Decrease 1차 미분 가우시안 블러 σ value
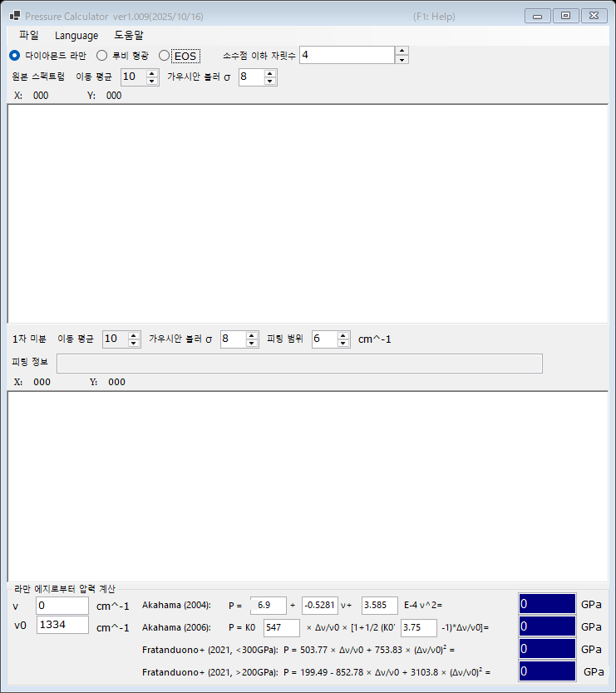Viewport: 616px width, 693px height. tap(252, 344)
